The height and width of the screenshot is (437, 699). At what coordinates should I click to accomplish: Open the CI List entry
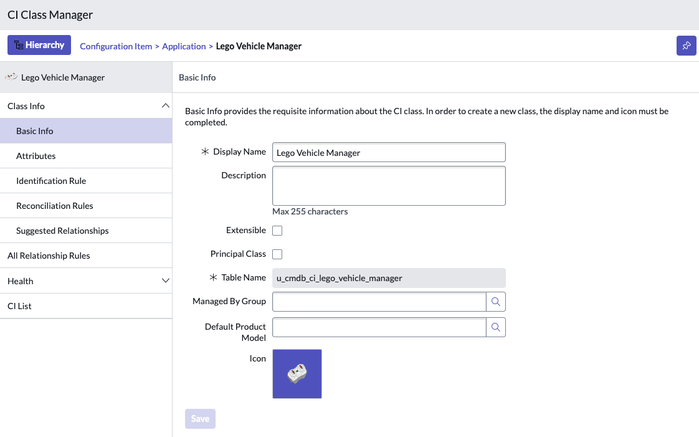[86, 306]
